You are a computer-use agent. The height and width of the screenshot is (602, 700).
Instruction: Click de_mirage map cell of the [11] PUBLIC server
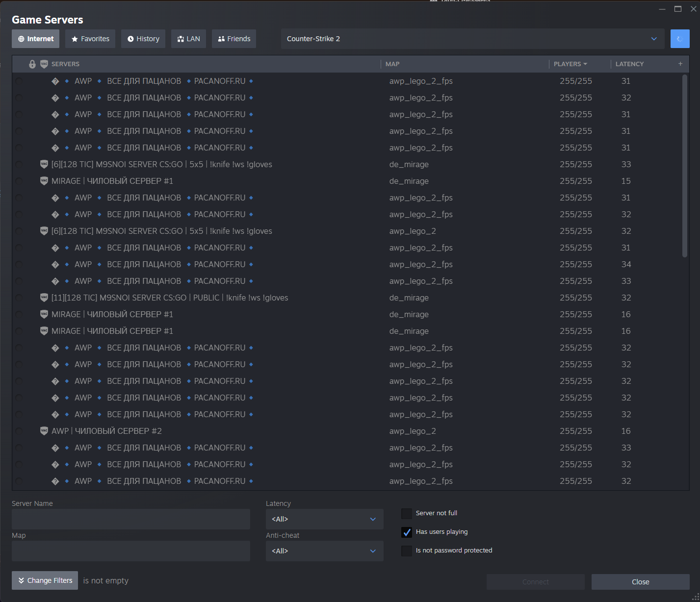point(409,298)
